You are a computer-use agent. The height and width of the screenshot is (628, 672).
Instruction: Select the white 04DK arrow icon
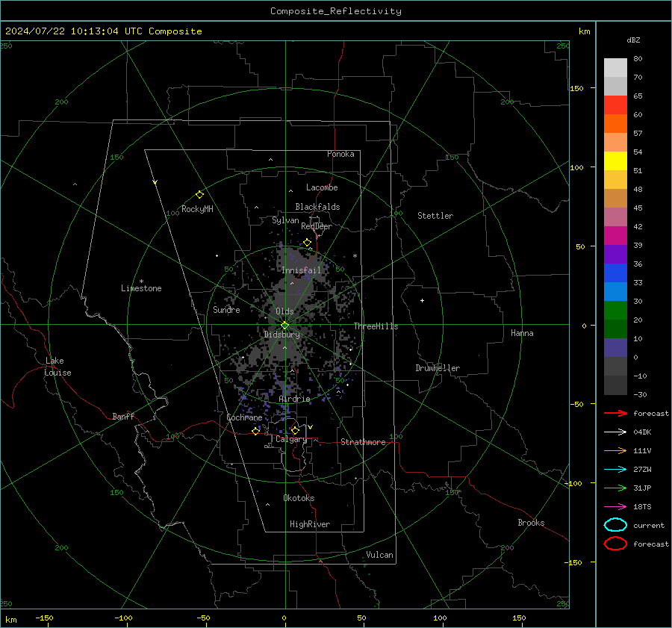[615, 432]
